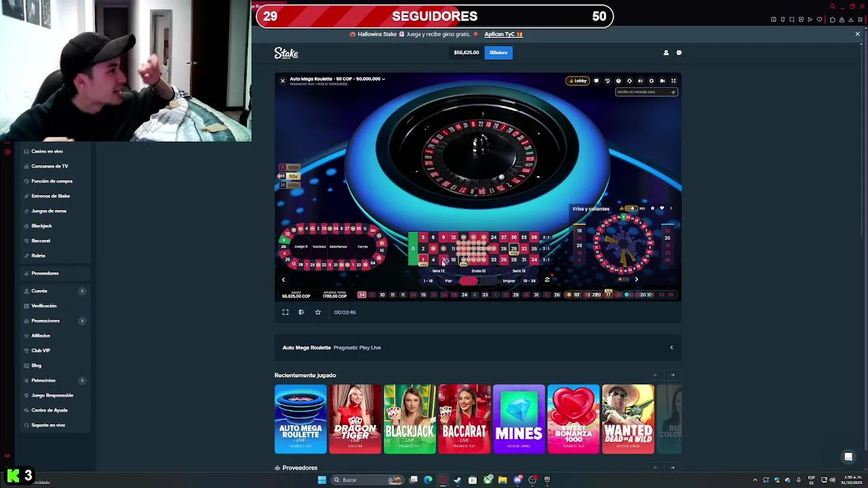Collapse the Auto Mega Roulette info panel
This screenshot has width=868, height=488.
pos(671,348)
